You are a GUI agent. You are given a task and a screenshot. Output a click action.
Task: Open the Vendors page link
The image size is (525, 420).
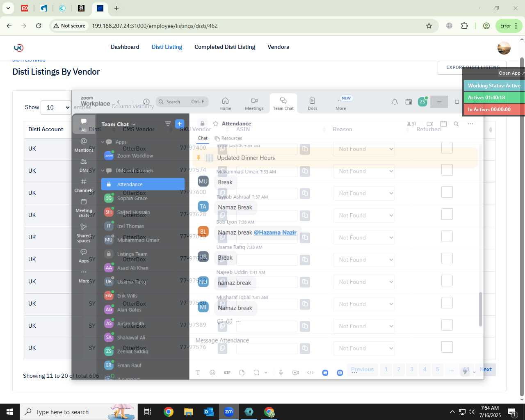click(278, 47)
